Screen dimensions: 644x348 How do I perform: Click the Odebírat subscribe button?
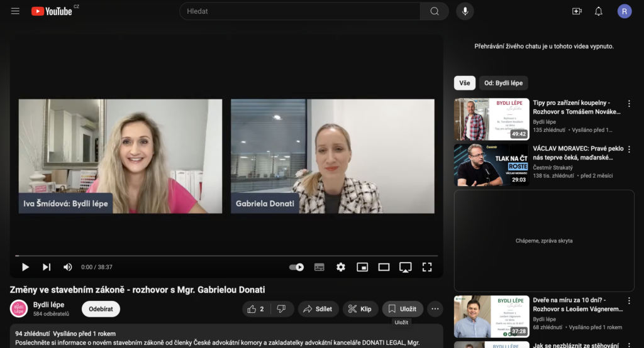[101, 309]
